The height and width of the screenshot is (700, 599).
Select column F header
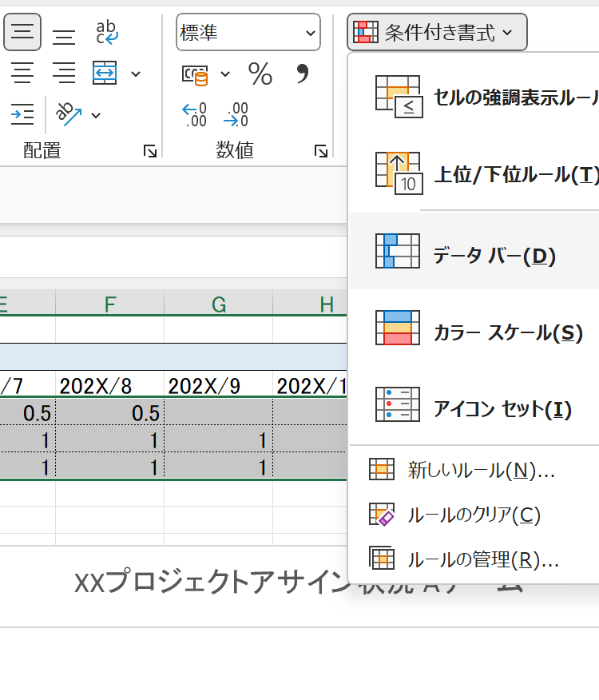110,304
